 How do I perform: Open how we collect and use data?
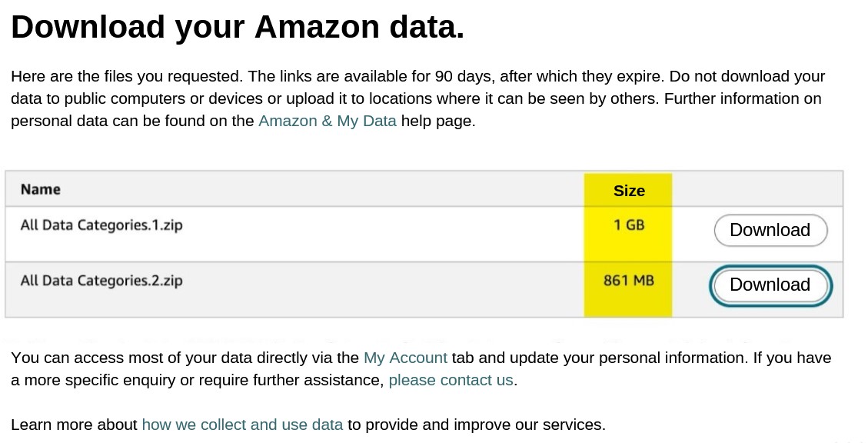tap(242, 424)
